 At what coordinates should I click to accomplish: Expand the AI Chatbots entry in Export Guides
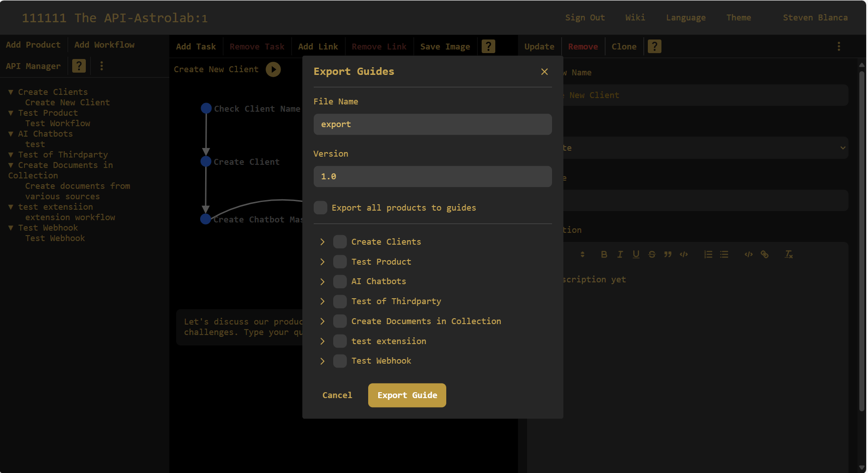(x=323, y=281)
